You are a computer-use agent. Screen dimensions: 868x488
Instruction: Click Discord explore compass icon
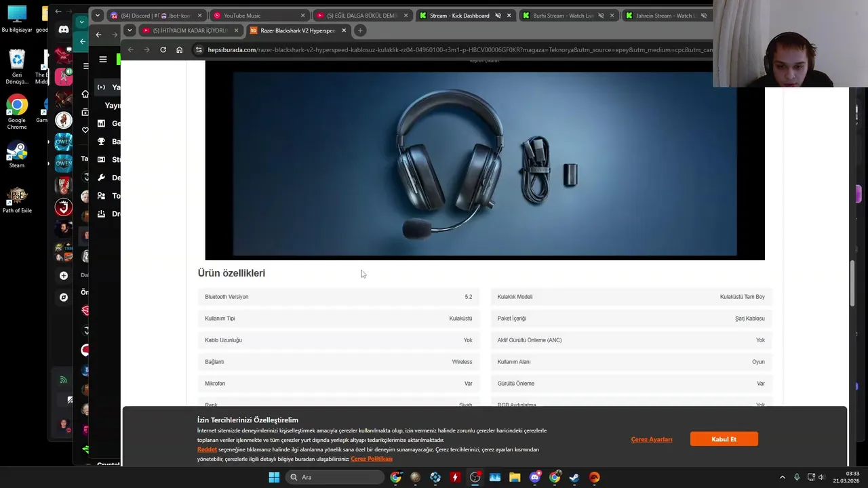click(64, 297)
